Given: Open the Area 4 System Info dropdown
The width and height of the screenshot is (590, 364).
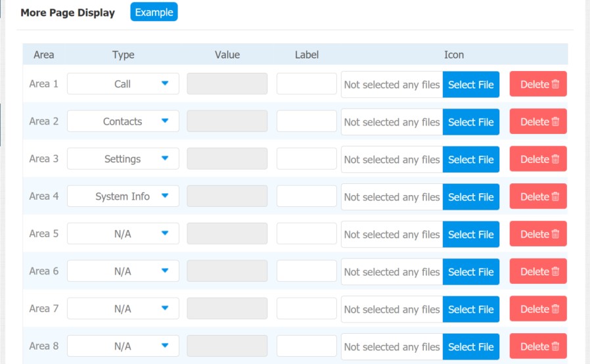Looking at the screenshot, I should coord(123,196).
